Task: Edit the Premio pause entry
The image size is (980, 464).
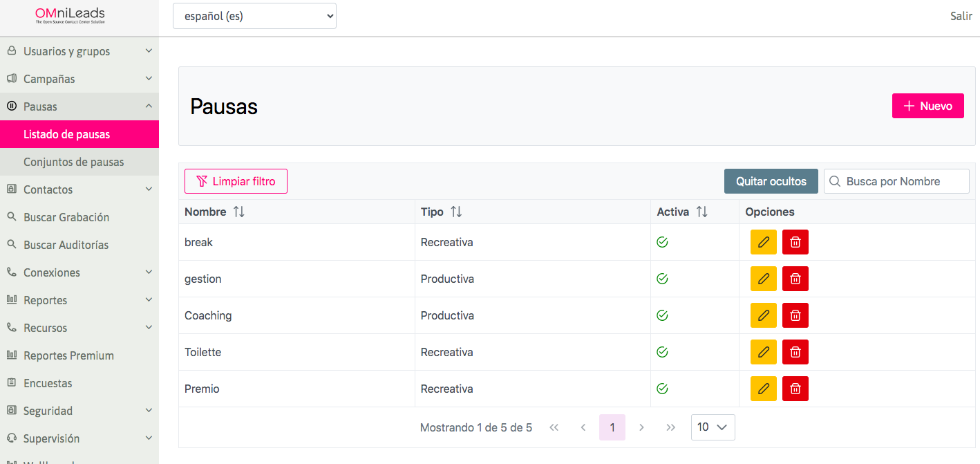Action: click(x=763, y=389)
